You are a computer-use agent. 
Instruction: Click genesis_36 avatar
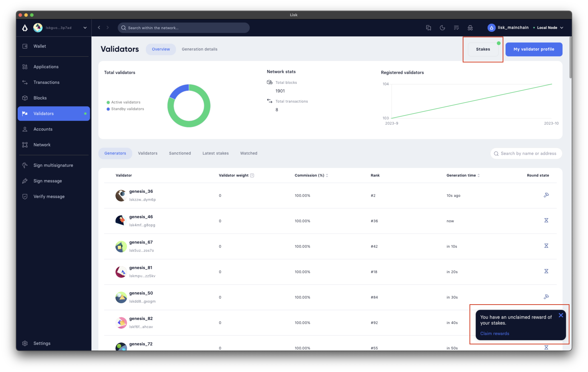[x=121, y=195]
